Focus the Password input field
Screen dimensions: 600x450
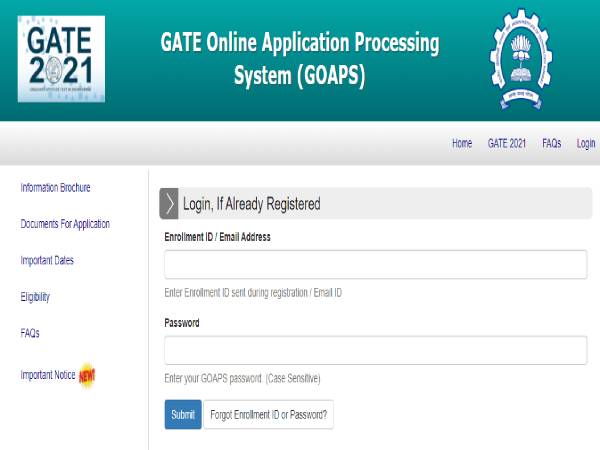375,350
